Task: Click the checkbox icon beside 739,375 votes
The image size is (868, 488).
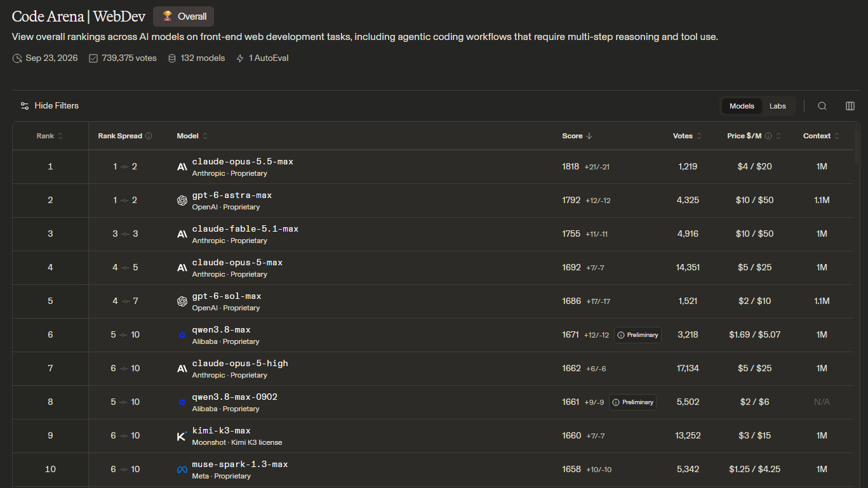Action: pyautogui.click(x=93, y=58)
